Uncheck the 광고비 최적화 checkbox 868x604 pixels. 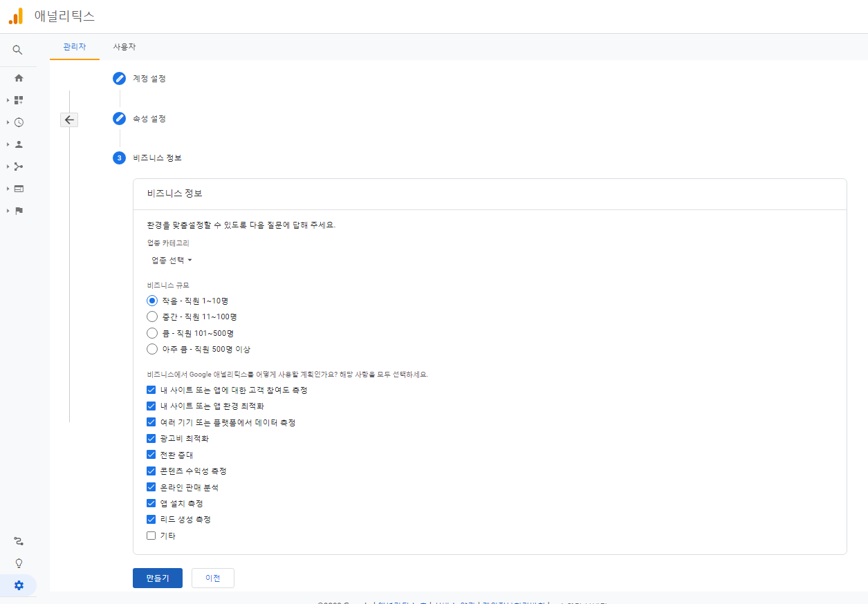tap(151, 438)
